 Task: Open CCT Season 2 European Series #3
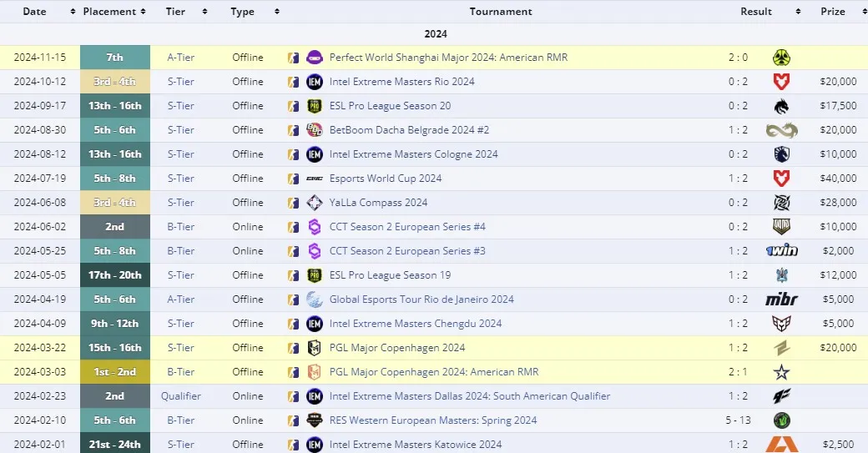pyautogui.click(x=407, y=251)
